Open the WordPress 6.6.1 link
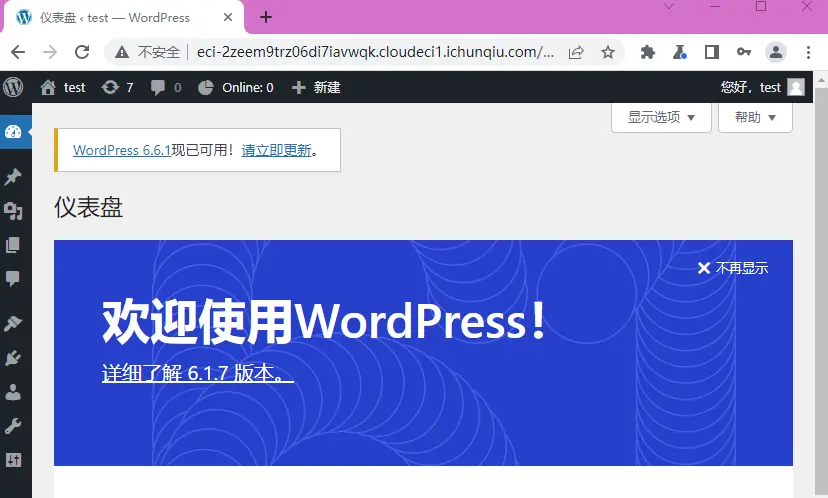 click(122, 151)
